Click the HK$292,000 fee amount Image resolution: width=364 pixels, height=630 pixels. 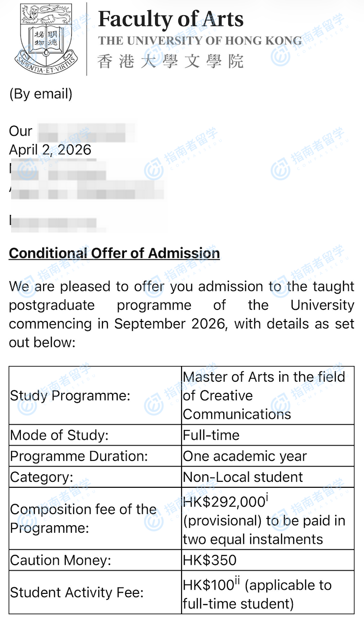pos(225,502)
